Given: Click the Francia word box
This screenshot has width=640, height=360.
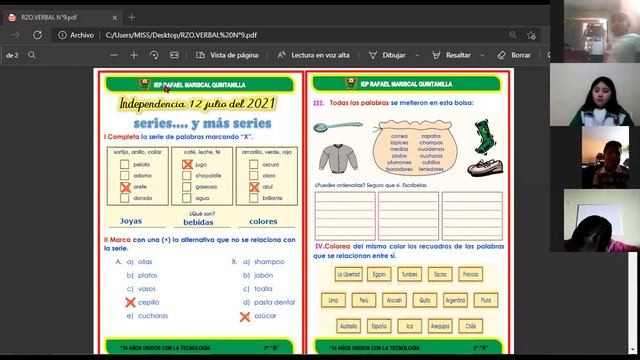Looking at the screenshot, I should [x=471, y=274].
